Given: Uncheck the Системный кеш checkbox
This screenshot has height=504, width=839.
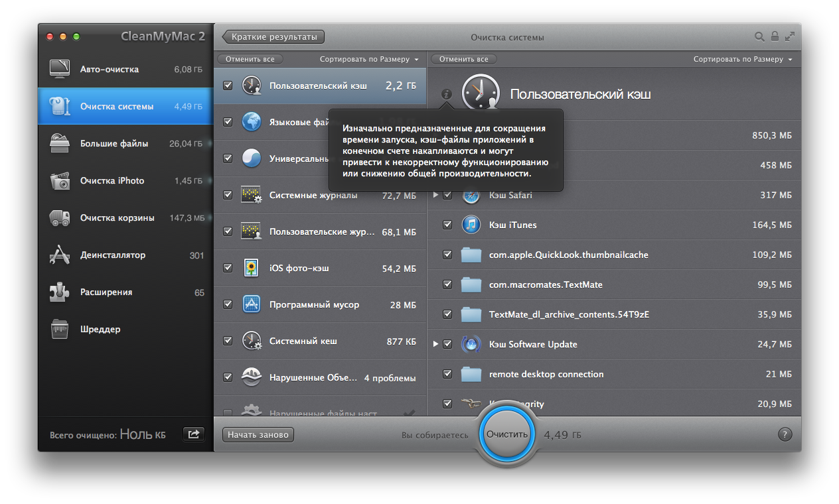Looking at the screenshot, I should 228,341.
